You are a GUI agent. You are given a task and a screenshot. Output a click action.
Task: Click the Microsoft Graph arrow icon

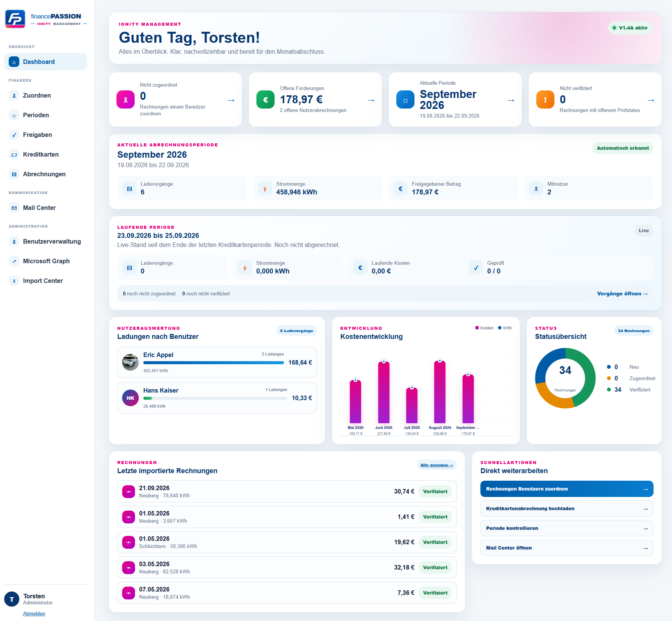(14, 261)
